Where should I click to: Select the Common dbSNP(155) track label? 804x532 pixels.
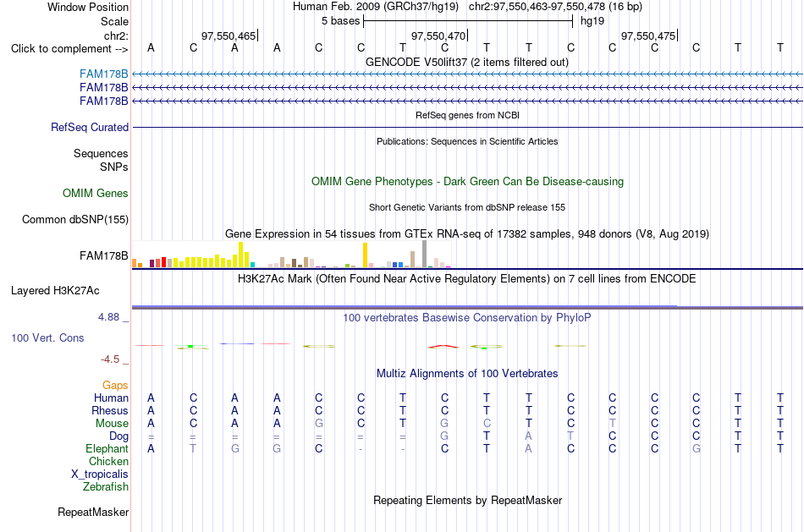tap(74, 219)
